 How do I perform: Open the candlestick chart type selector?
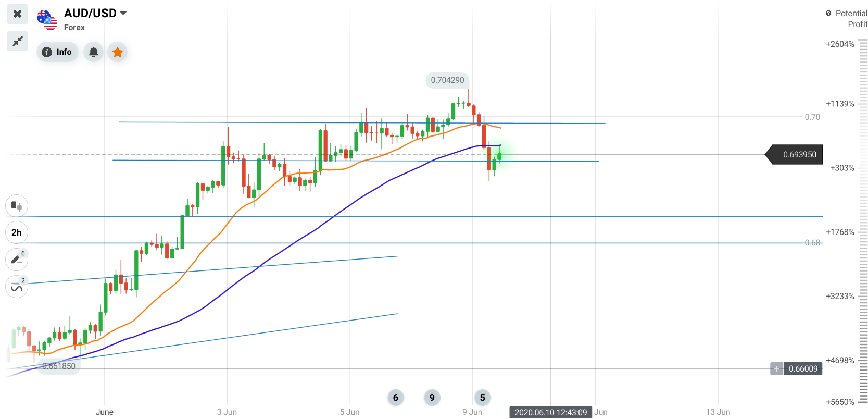pos(17,206)
